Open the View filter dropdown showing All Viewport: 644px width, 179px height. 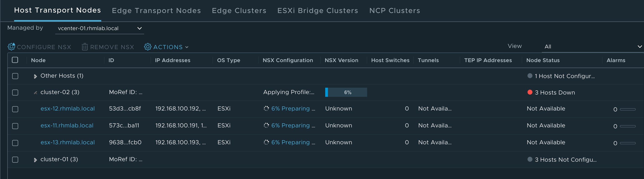(x=593, y=47)
